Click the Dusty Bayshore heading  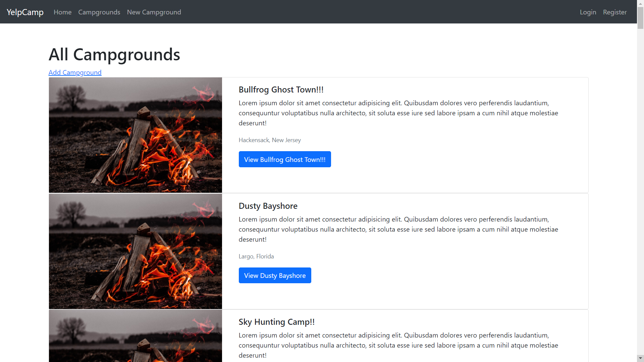point(268,206)
